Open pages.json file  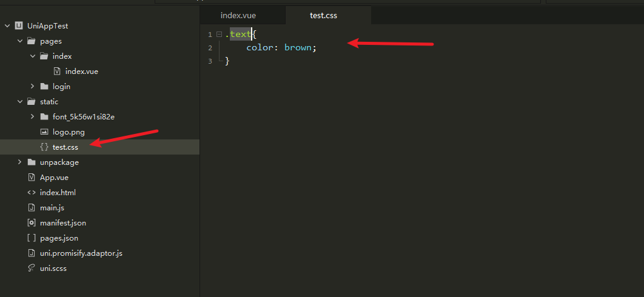tap(59, 238)
